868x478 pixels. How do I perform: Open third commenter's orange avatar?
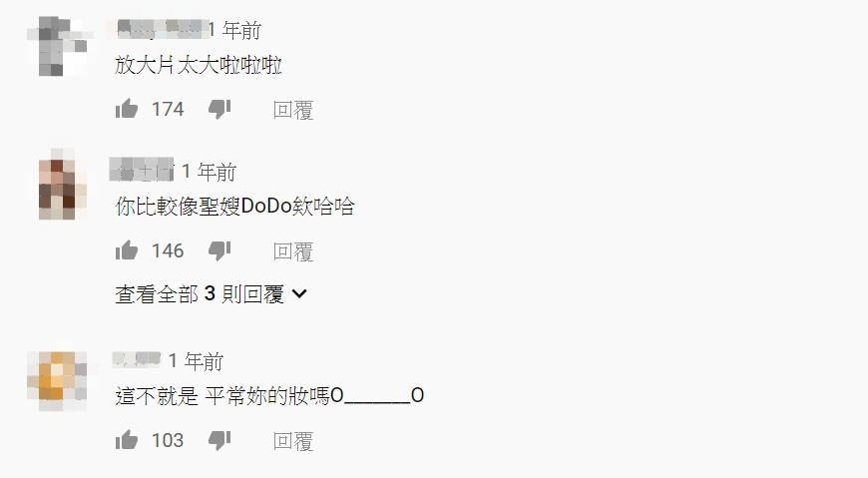(x=57, y=381)
